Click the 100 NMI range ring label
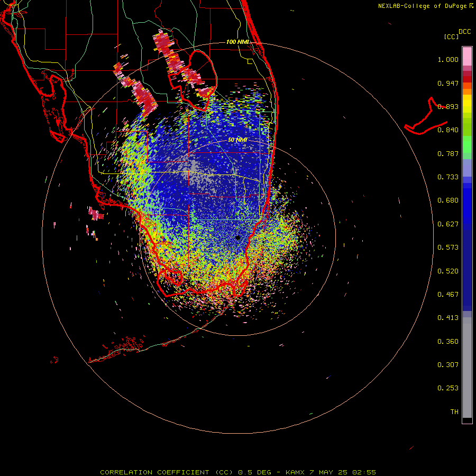The width and height of the screenshot is (476, 476). coord(238,42)
